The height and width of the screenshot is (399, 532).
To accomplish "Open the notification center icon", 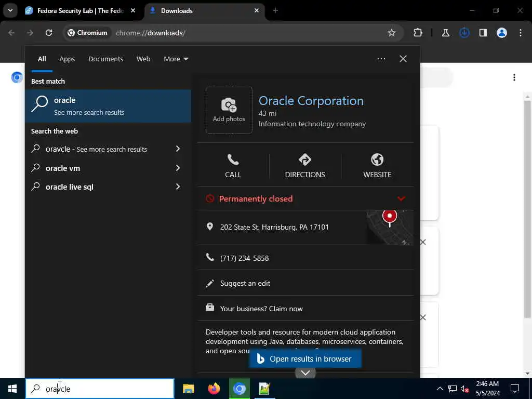I will (x=515, y=389).
